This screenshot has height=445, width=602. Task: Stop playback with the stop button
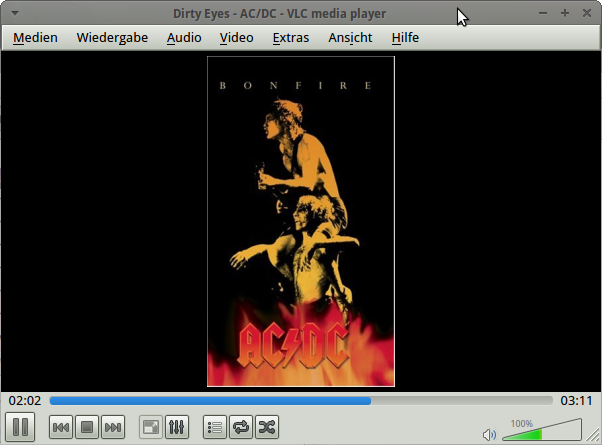point(87,427)
